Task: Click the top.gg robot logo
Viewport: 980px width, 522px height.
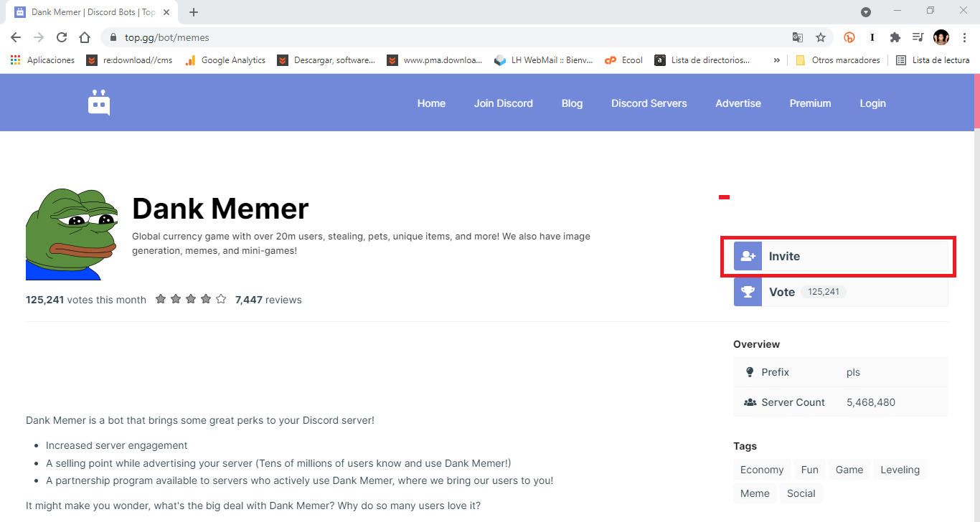Action: (x=99, y=103)
